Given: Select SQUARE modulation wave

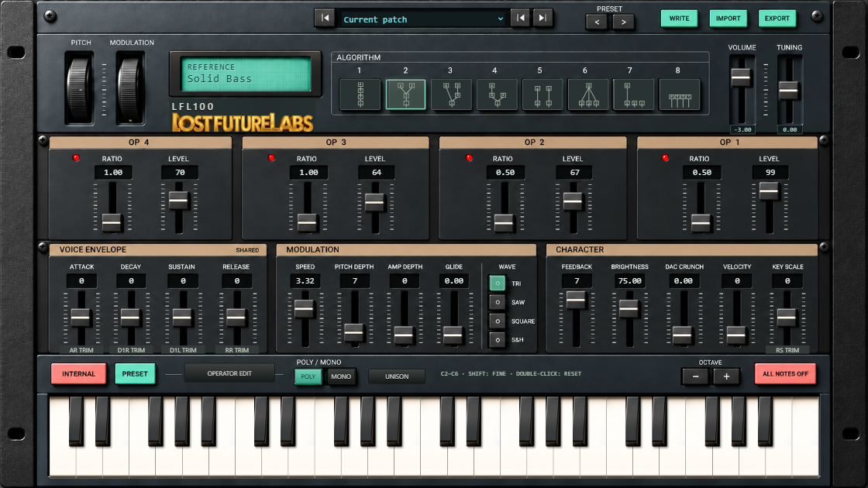Looking at the screenshot, I should pyautogui.click(x=497, y=321).
